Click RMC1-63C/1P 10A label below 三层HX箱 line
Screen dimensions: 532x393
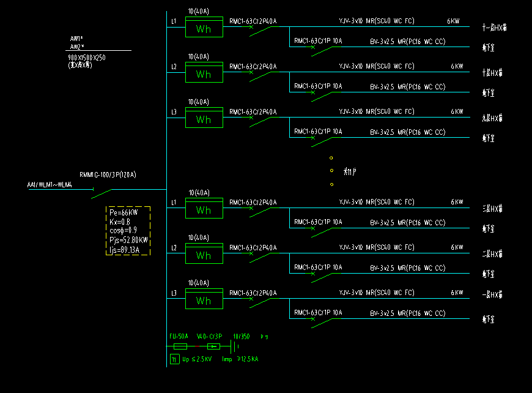318,222
